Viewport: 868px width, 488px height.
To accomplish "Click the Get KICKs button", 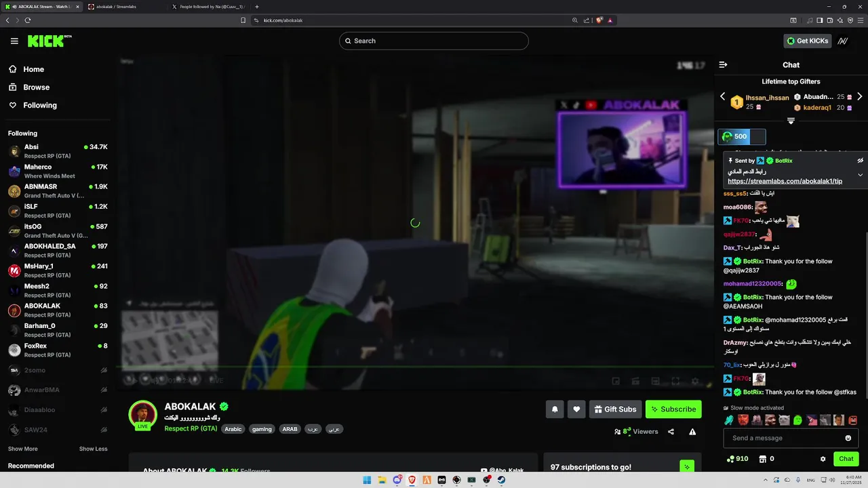I will (x=807, y=41).
